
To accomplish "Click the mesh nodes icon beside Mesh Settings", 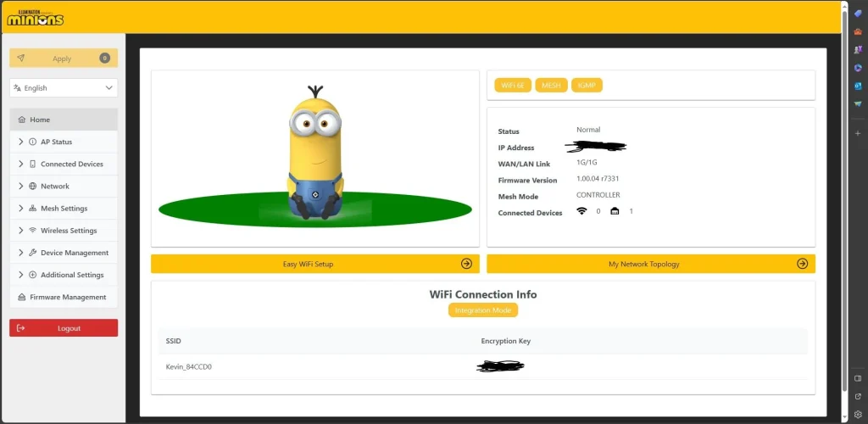I will pyautogui.click(x=33, y=208).
